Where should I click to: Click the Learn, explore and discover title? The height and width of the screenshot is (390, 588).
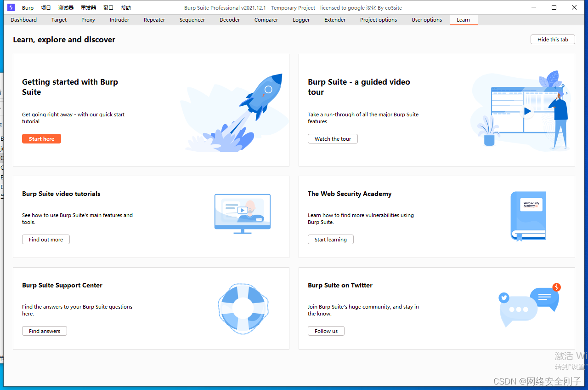(x=64, y=40)
